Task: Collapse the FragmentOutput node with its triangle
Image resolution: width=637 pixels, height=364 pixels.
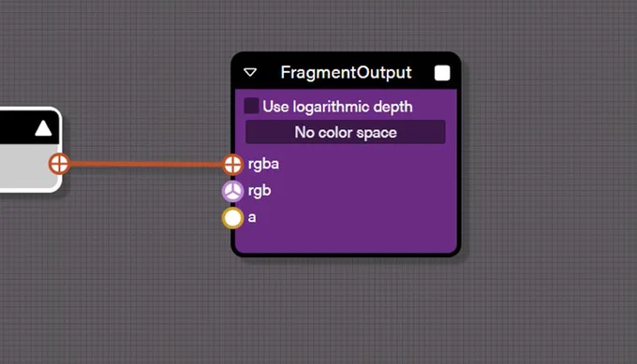Action: point(250,73)
